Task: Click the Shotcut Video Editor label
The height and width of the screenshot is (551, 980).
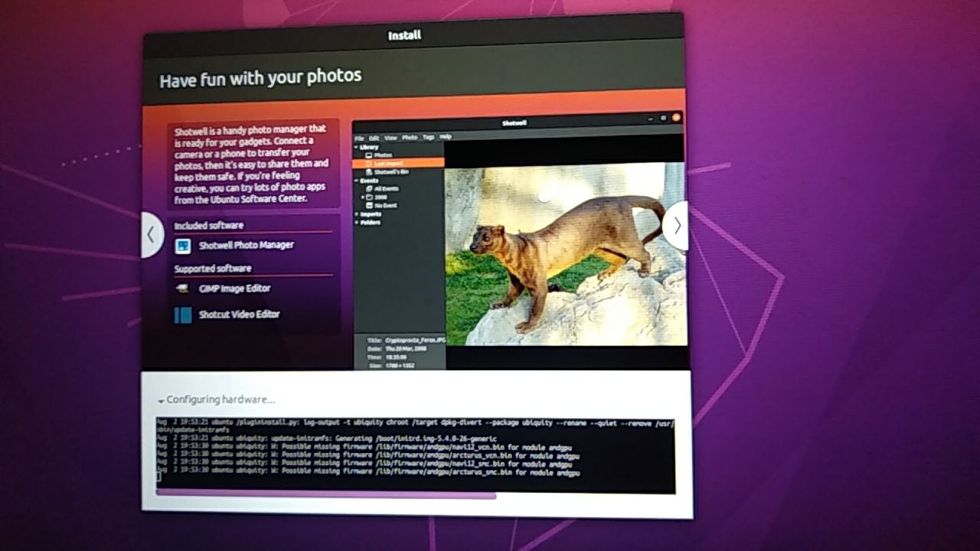Action: 239,315
